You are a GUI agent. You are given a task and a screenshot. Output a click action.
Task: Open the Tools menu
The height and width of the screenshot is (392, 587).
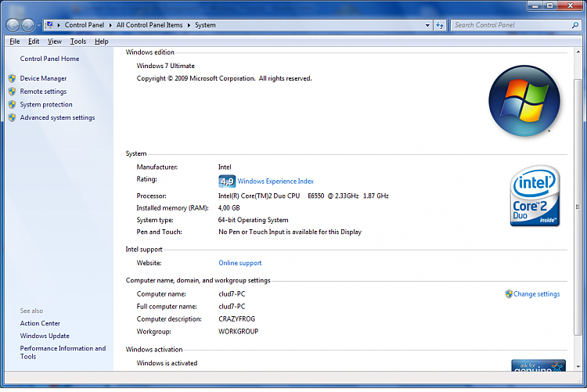[78, 41]
